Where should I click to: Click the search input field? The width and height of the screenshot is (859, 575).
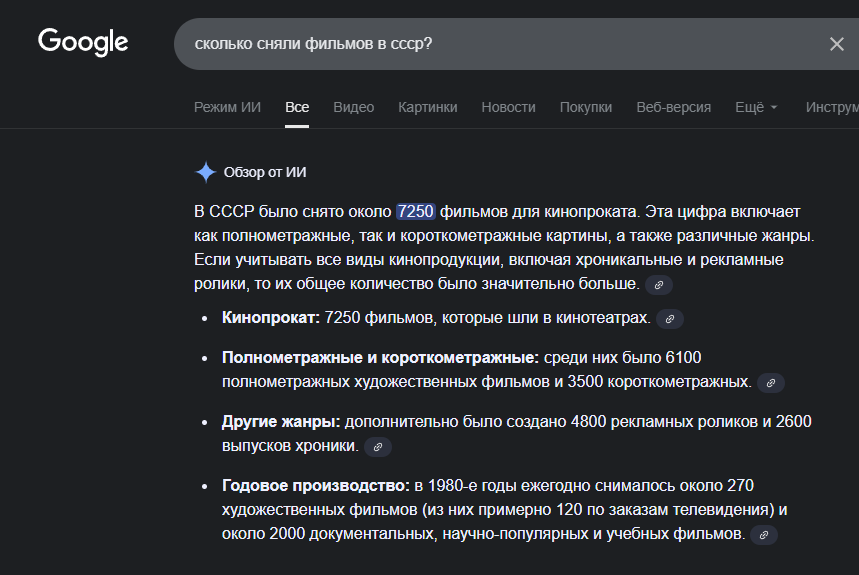tap(490, 44)
